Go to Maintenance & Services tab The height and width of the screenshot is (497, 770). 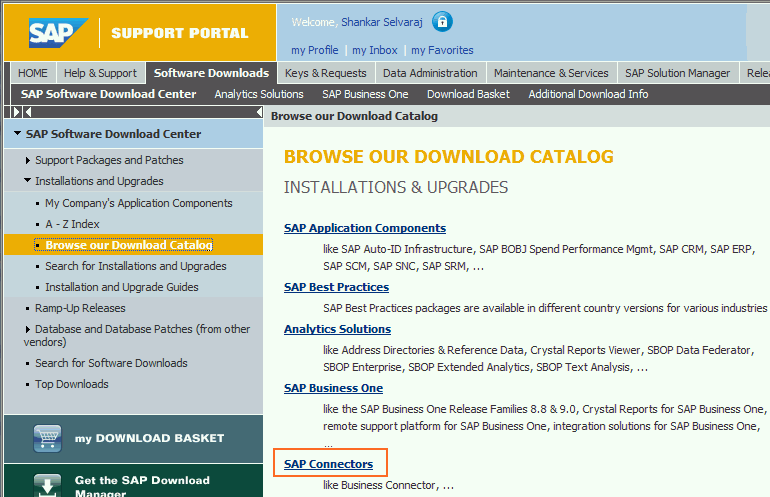point(551,73)
